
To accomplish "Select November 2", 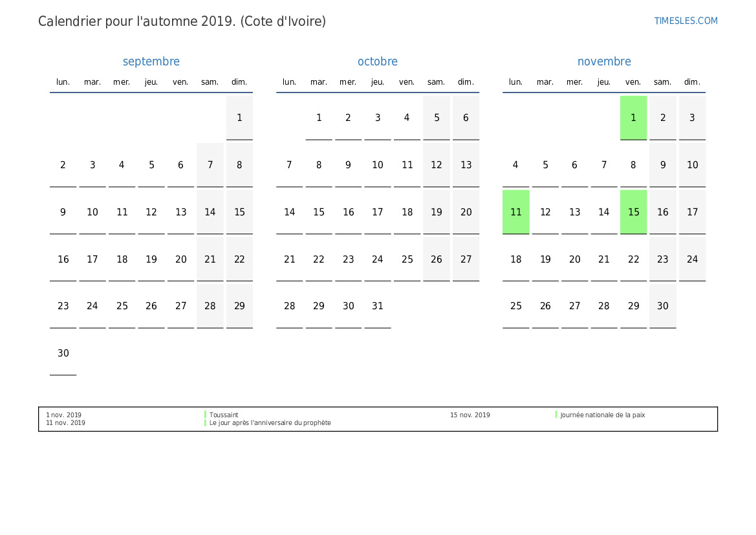I will click(663, 118).
